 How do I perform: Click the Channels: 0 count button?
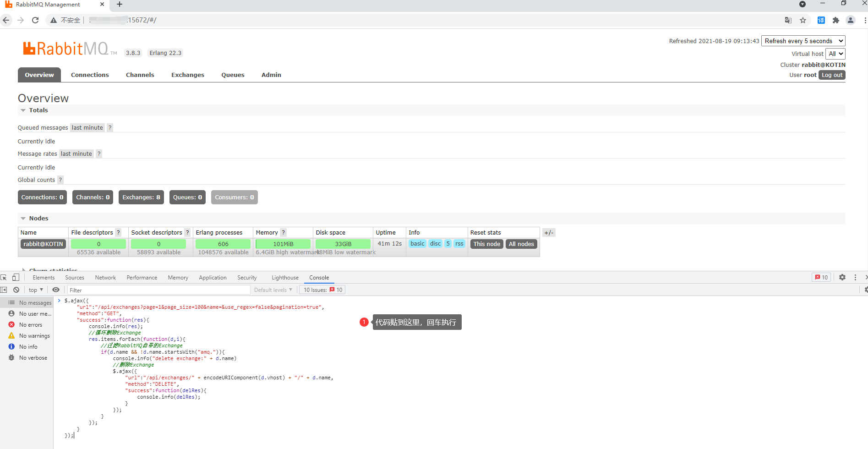93,197
